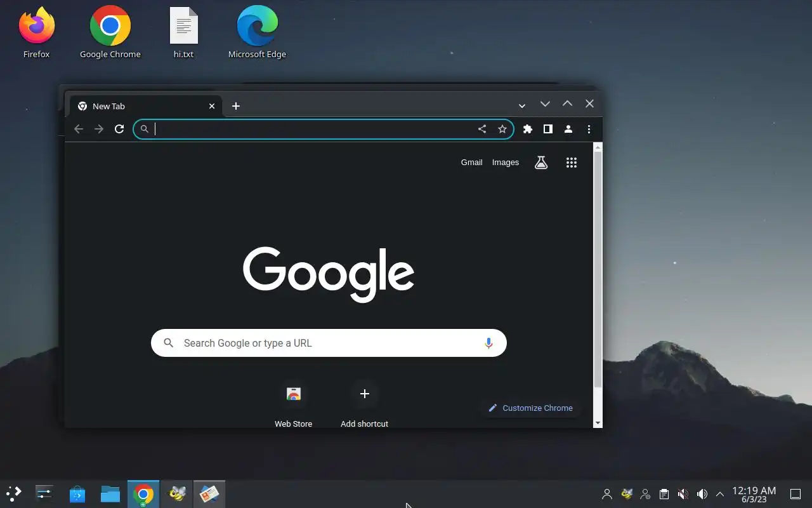Open the application launcher in taskbar
The image size is (812, 508).
click(13, 493)
